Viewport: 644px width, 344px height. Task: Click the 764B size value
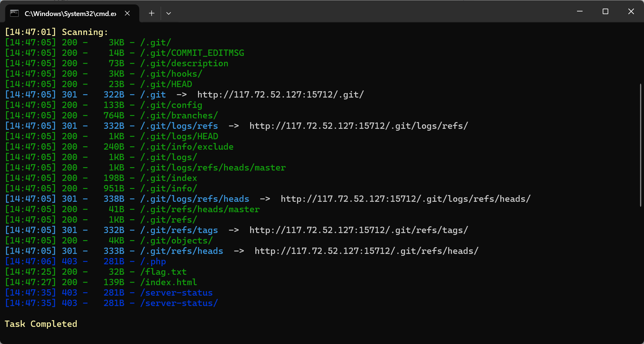[x=114, y=115]
